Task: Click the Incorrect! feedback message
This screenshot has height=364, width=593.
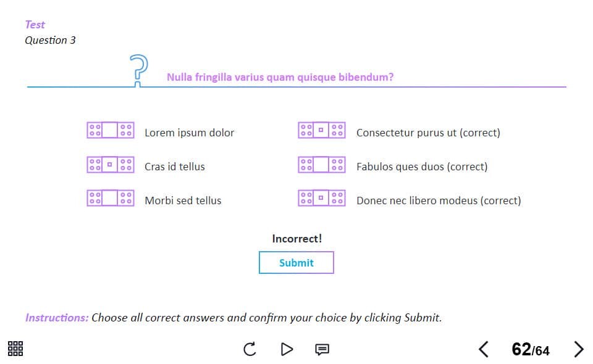Action: [x=296, y=238]
